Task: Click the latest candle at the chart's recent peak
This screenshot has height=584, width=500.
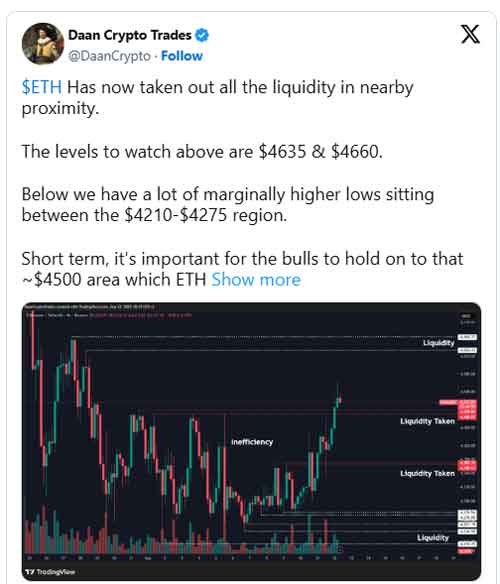Action: click(x=339, y=401)
